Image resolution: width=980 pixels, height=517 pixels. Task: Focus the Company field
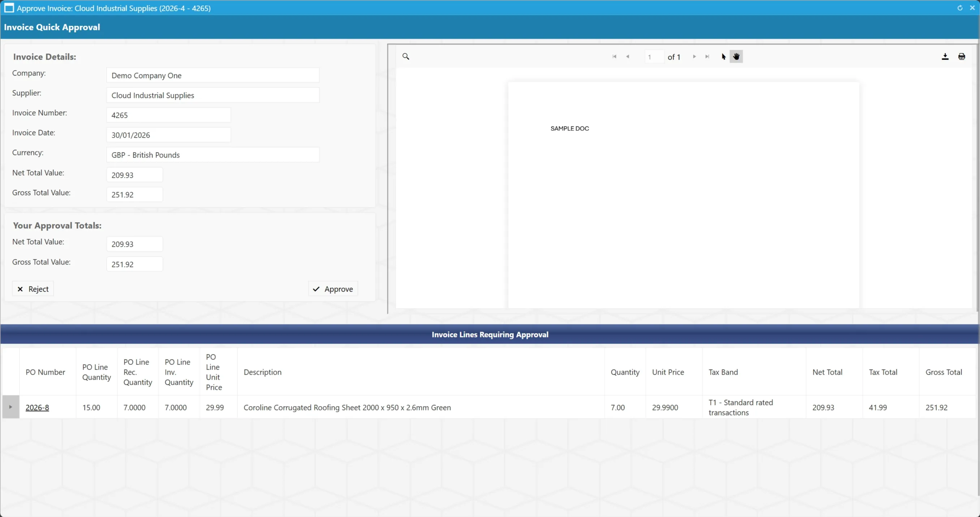tap(213, 75)
